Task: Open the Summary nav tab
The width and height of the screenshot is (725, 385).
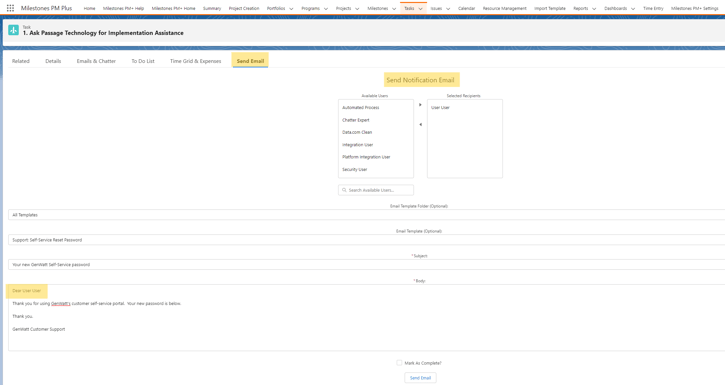Action: (212, 8)
